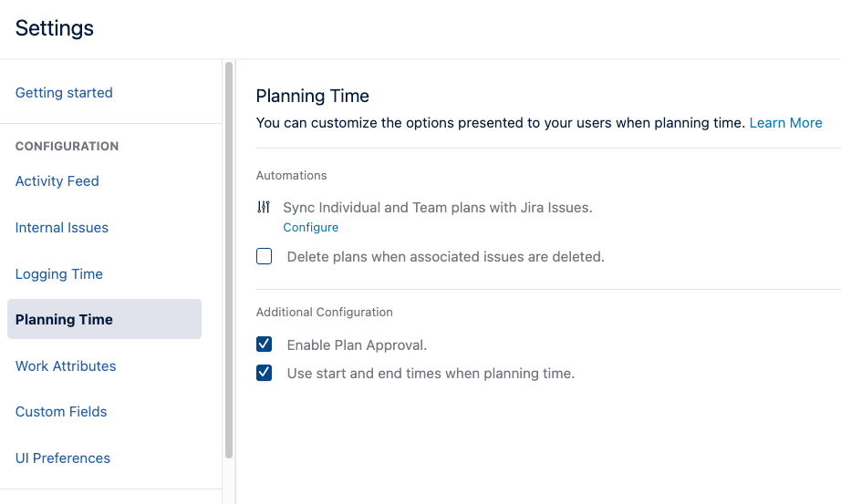Click Configure under the Jira sync option

coord(310,228)
